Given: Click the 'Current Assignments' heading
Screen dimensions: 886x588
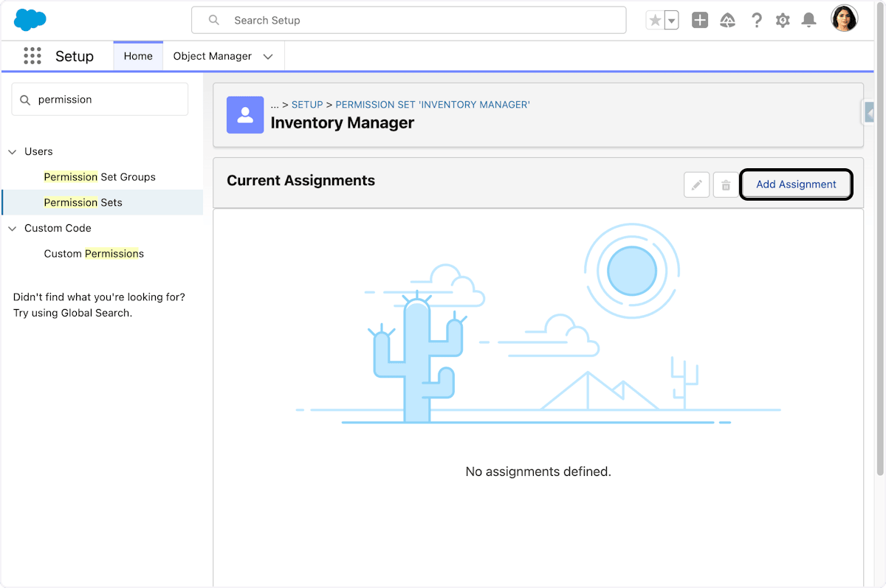Looking at the screenshot, I should [301, 181].
